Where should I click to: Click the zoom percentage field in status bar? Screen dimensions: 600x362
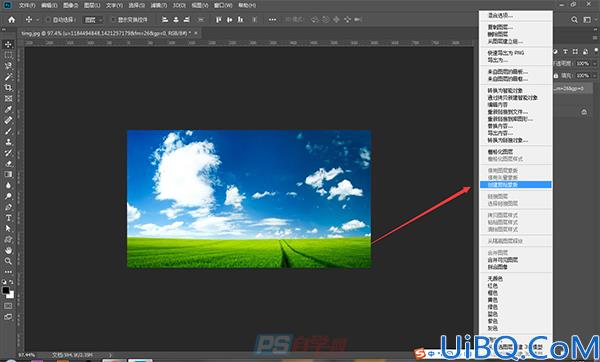(27, 355)
